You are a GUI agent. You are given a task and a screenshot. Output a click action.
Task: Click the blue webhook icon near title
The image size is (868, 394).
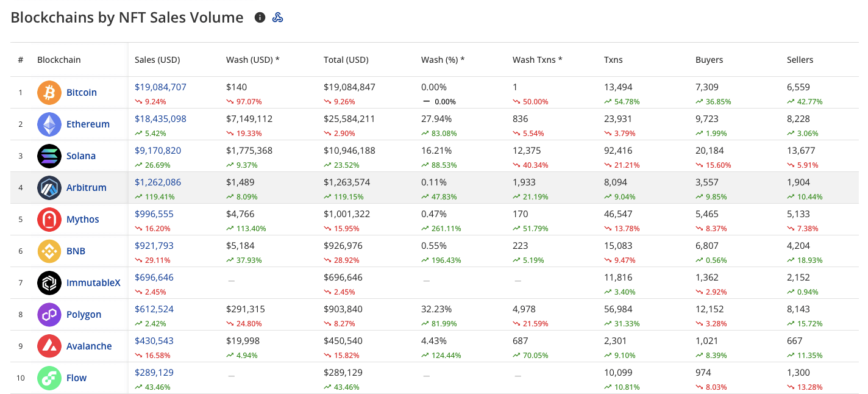(277, 18)
